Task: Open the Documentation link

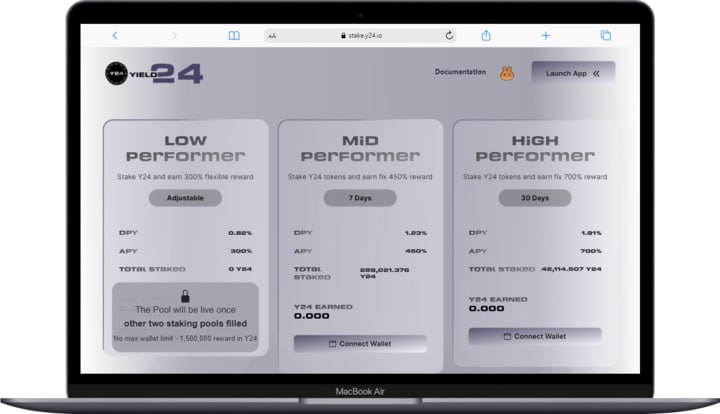Action: coord(460,72)
